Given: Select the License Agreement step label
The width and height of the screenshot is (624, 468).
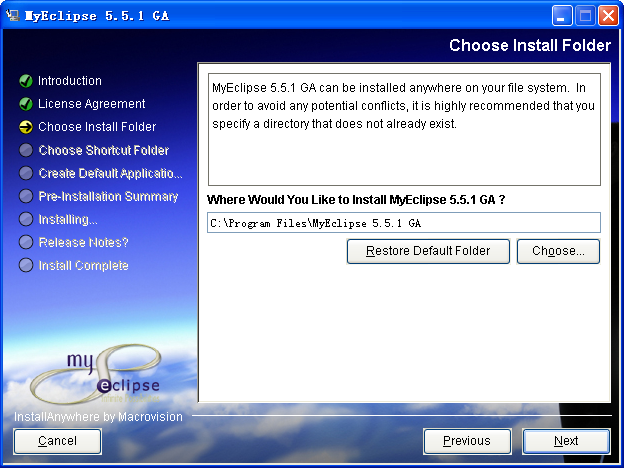Looking at the screenshot, I should pos(92,104).
